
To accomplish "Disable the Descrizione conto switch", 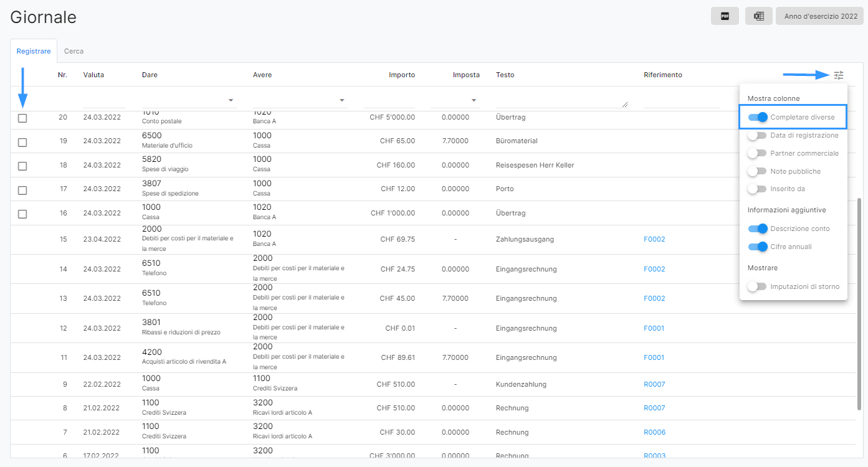I will (x=758, y=229).
